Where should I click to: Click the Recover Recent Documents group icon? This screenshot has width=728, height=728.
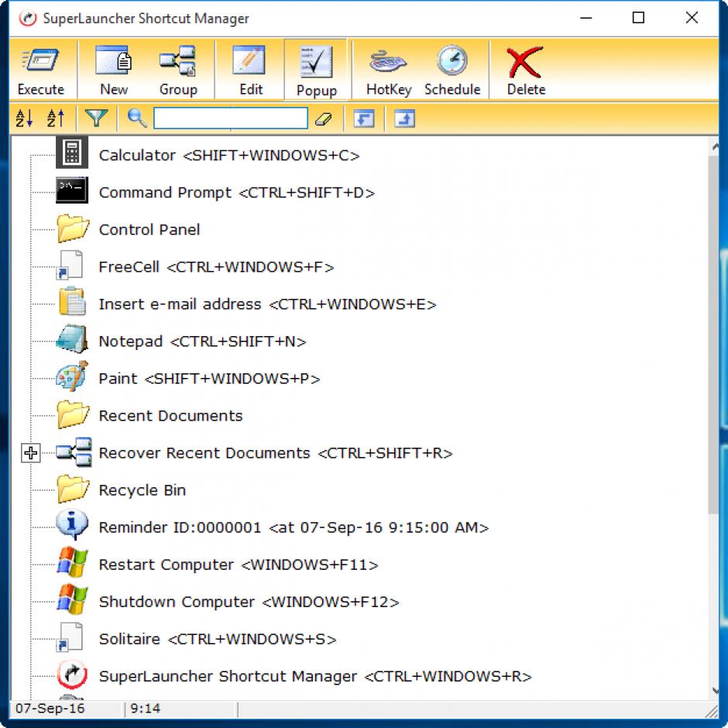pos(74,452)
